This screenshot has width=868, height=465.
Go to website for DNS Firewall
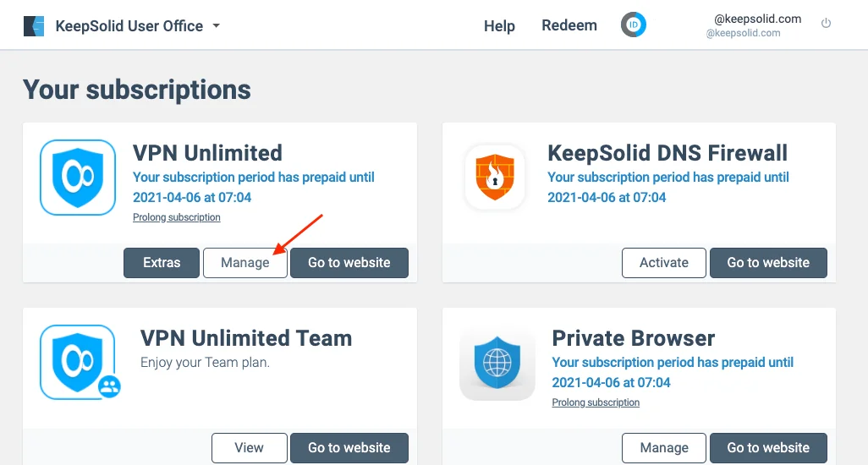768,263
